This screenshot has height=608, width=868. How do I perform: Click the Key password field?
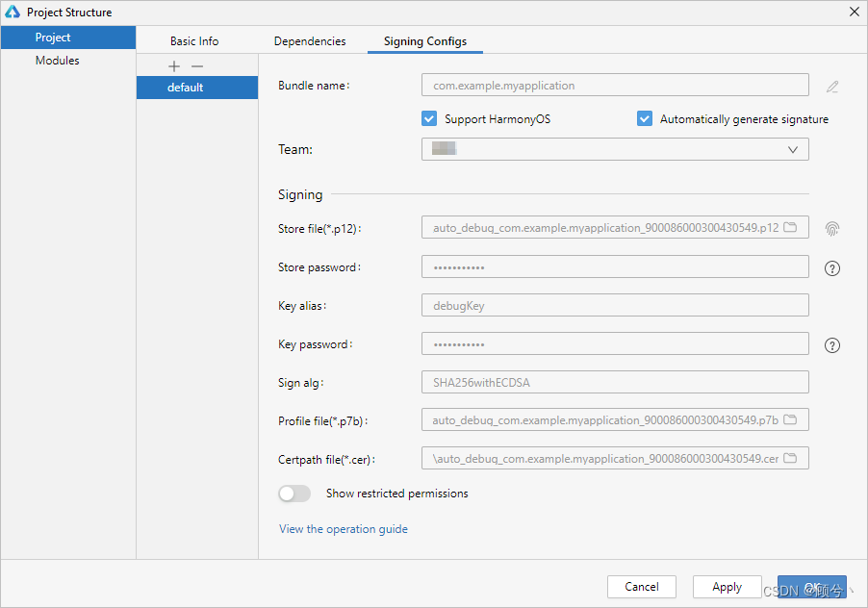[x=615, y=343]
